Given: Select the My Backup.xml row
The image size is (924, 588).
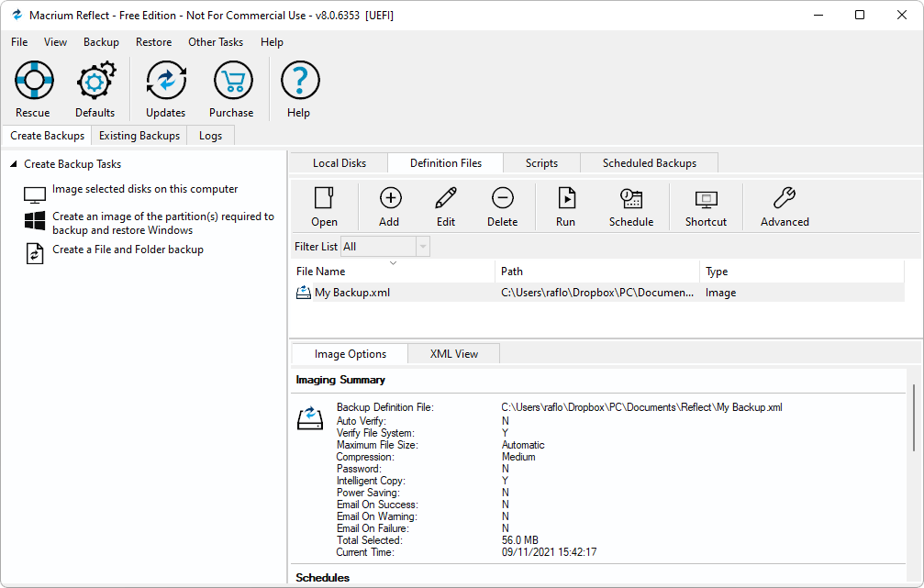Looking at the screenshot, I should point(365,292).
